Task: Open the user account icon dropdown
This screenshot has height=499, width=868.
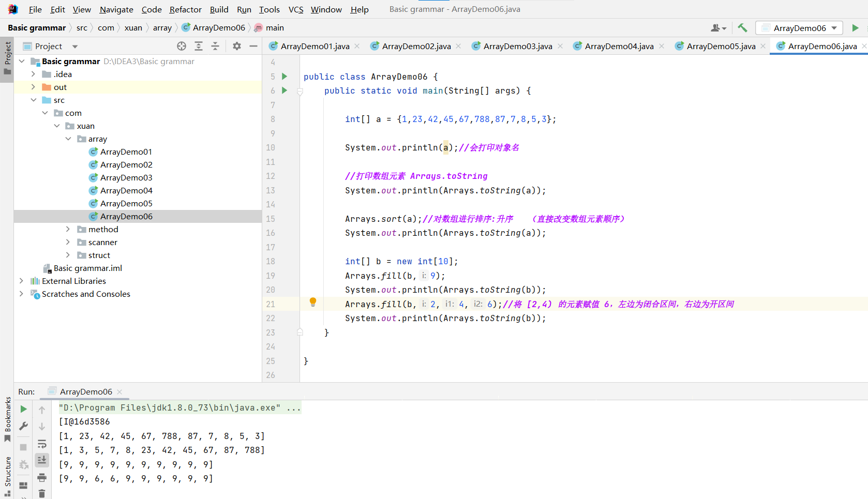Action: click(719, 28)
